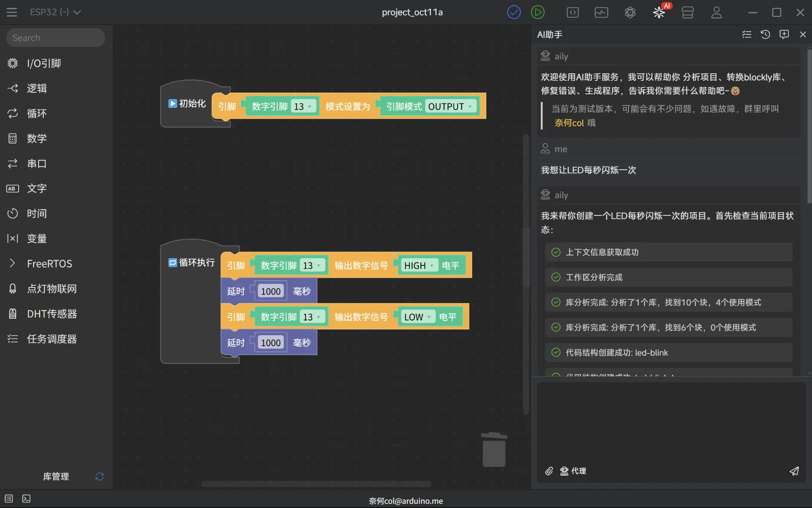Open the 串口 block category
Screen dimensions: 812x508
click(37, 163)
